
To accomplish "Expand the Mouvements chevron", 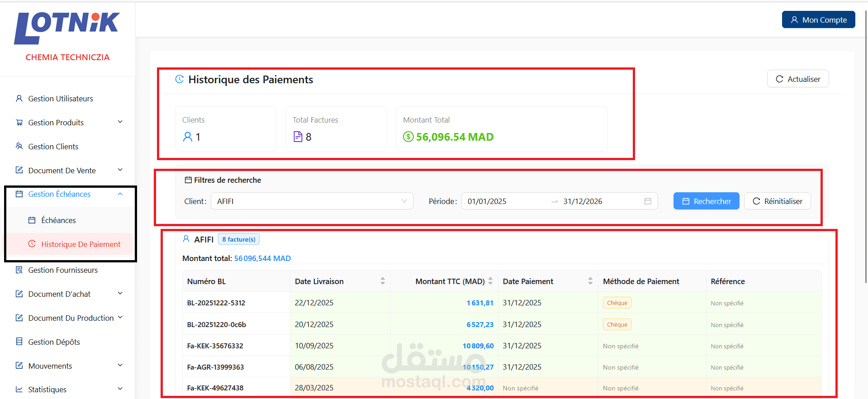I will pos(120,365).
